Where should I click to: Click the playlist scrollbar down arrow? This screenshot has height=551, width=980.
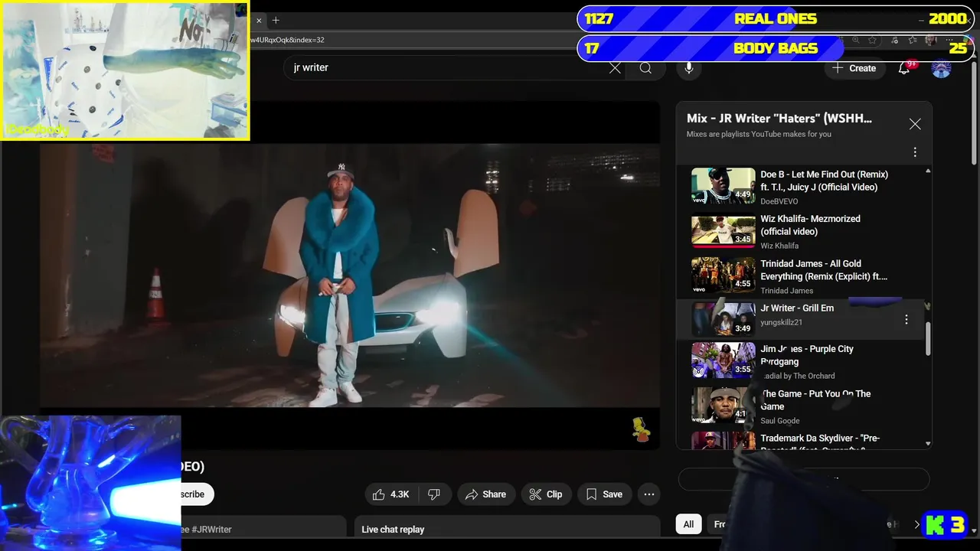(x=928, y=444)
